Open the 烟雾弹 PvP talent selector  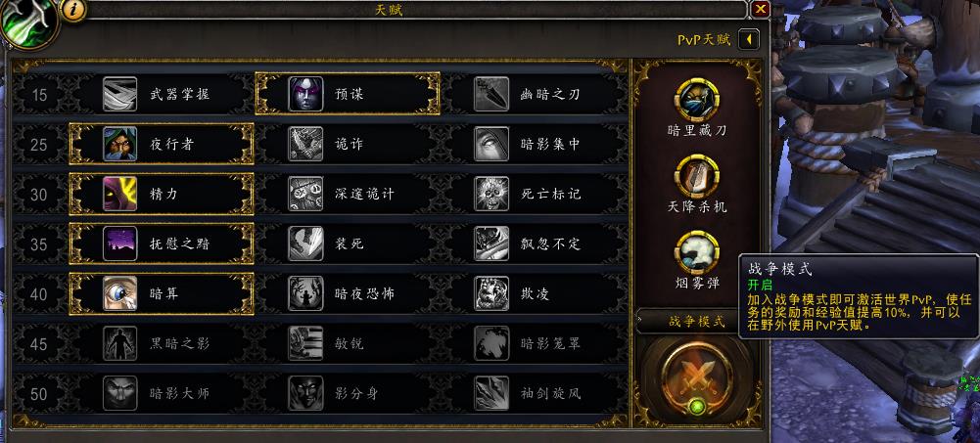point(697,252)
